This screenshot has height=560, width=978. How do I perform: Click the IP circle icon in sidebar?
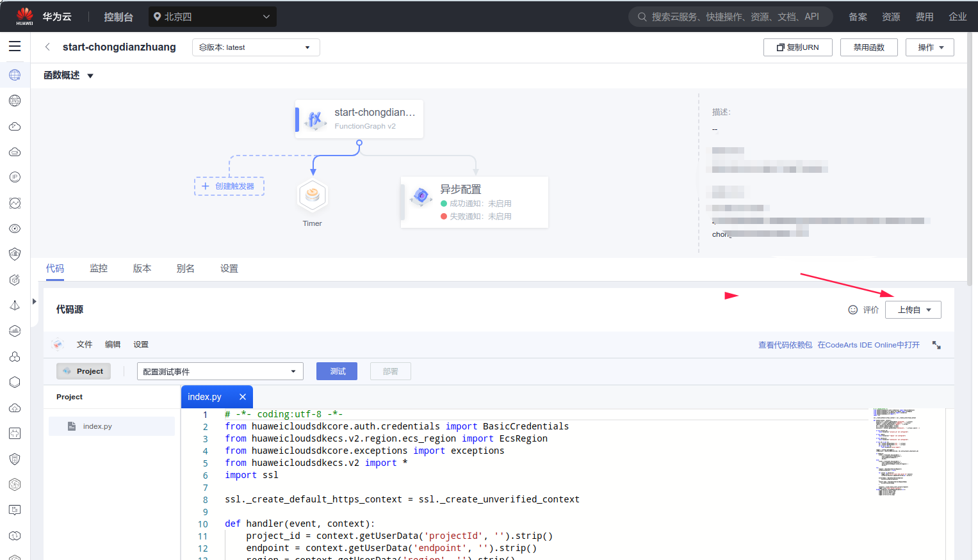pos(15,177)
